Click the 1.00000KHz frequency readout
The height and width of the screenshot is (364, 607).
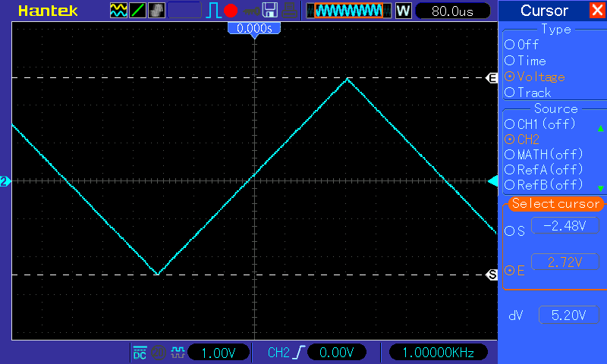click(439, 353)
